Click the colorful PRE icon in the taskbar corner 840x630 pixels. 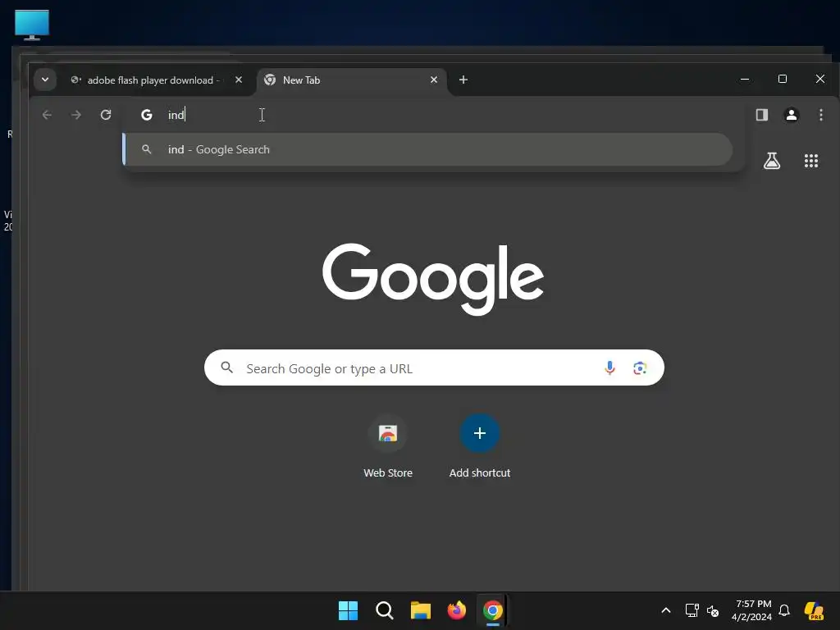click(815, 610)
